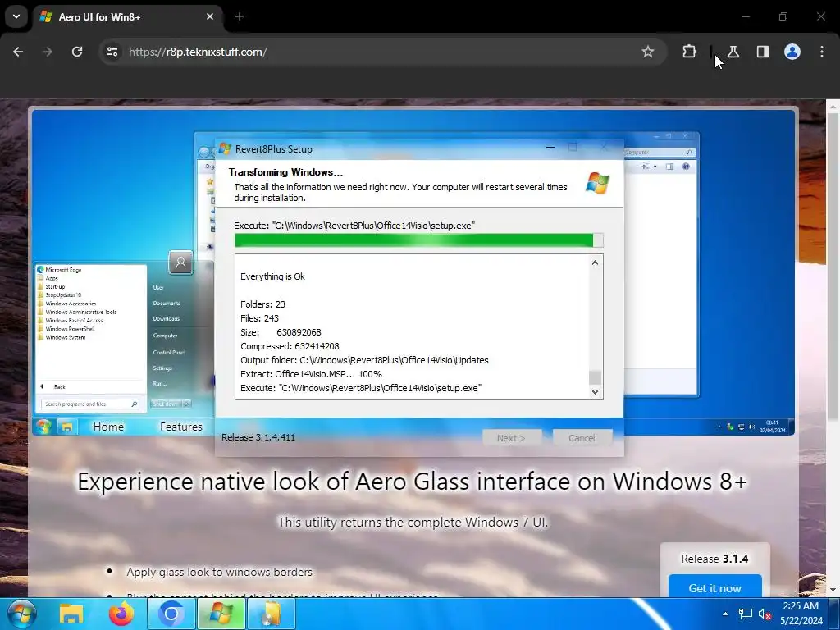This screenshot has height=630, width=840.
Task: Click the setup log scrollbar thumb
Action: [x=596, y=377]
